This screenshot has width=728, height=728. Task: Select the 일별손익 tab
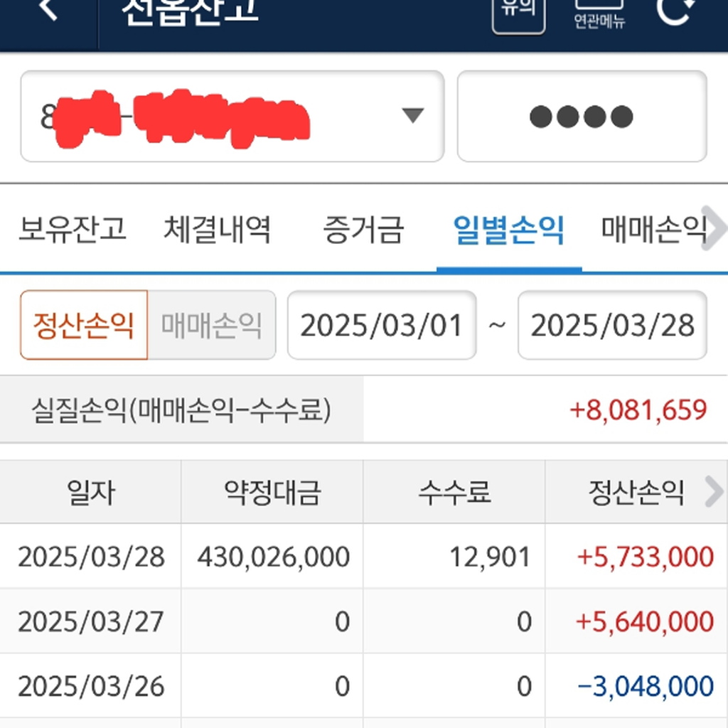click(509, 230)
